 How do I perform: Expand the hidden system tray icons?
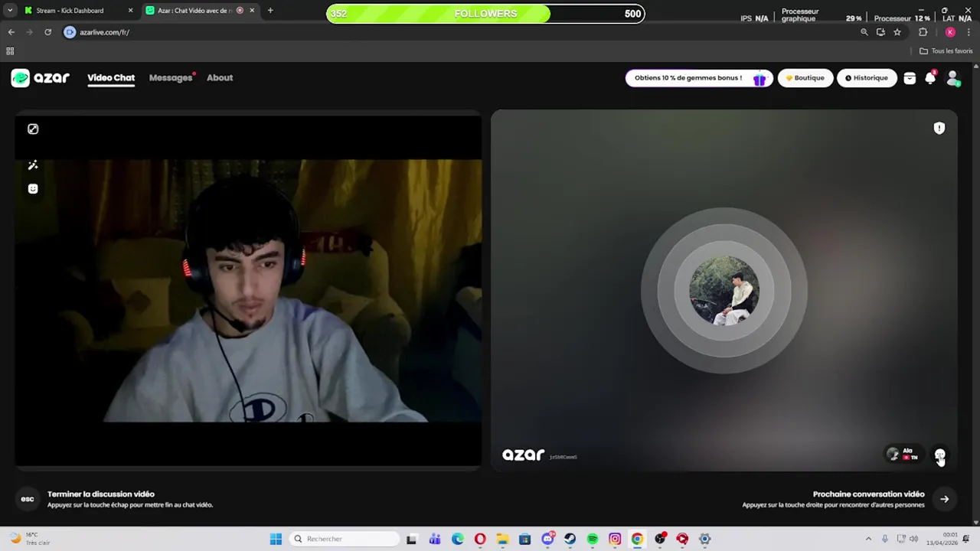click(868, 539)
